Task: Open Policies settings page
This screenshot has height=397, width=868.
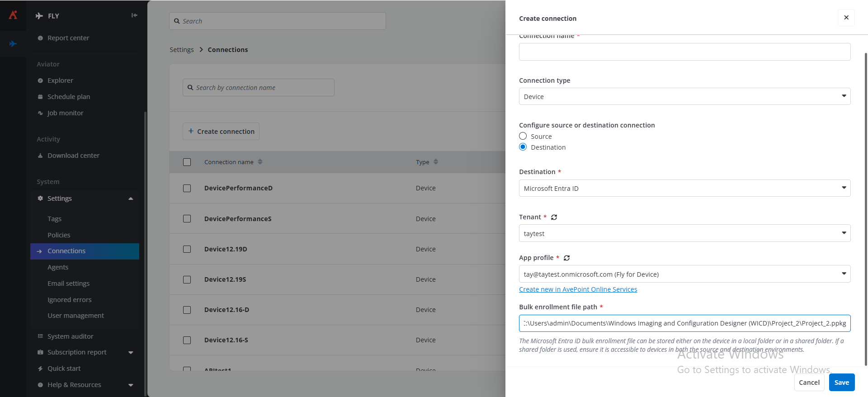Action: pos(59,235)
